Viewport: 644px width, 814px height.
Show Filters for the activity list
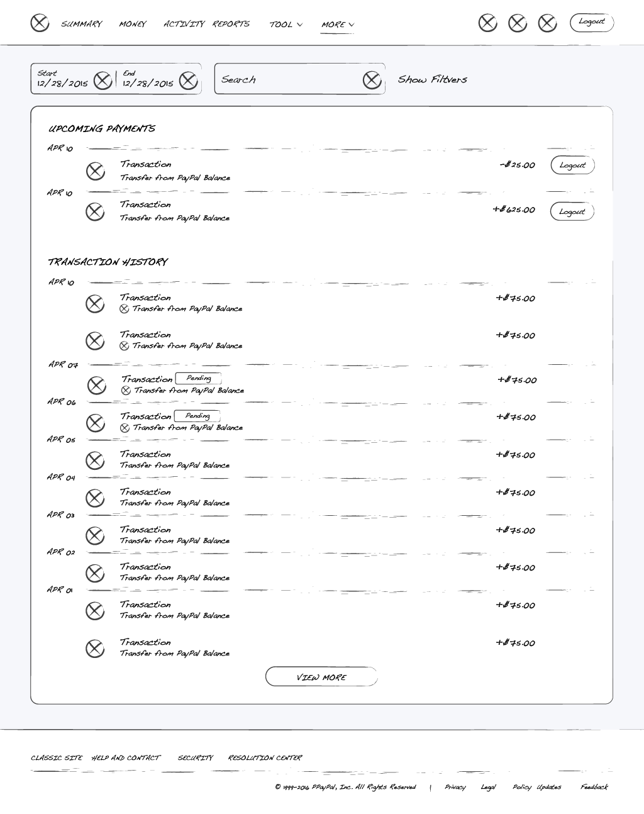[433, 79]
